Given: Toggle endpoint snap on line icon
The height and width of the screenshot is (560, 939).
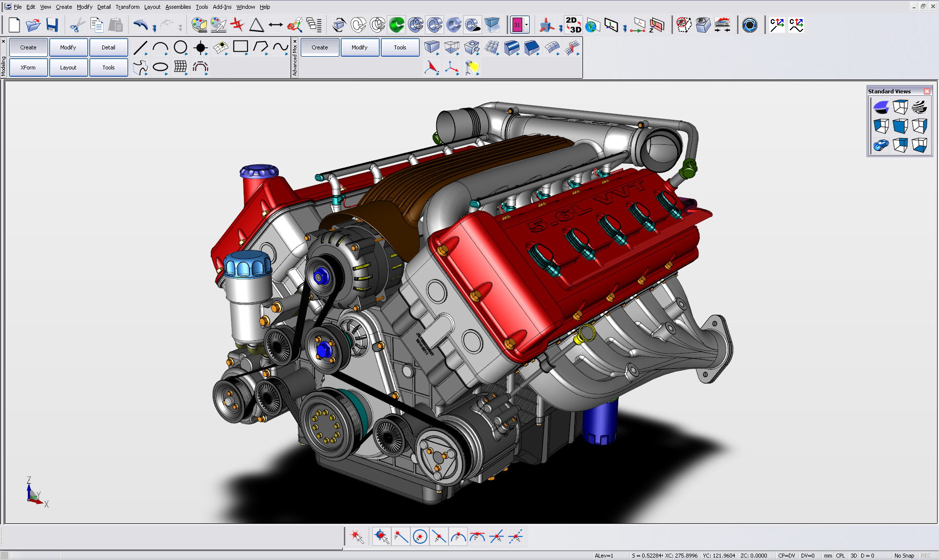Looking at the screenshot, I should coord(401,537).
